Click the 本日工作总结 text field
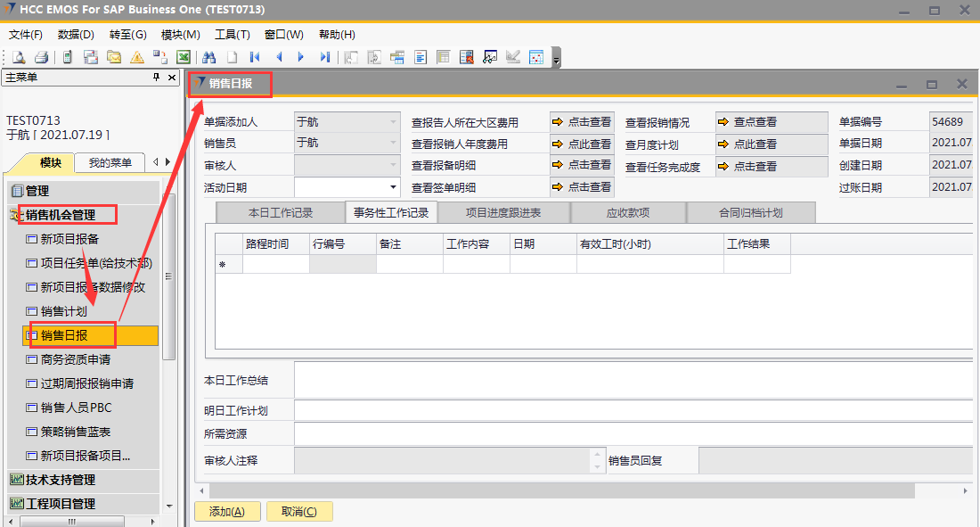 coord(633,381)
